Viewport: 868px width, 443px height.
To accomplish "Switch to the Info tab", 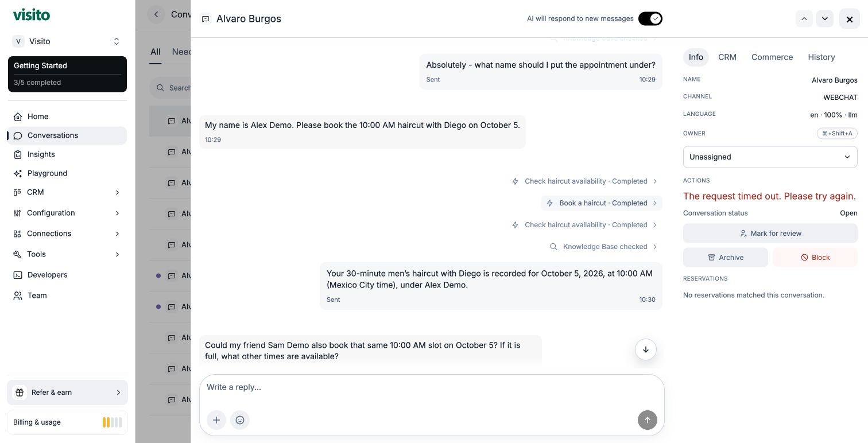I will tap(696, 57).
